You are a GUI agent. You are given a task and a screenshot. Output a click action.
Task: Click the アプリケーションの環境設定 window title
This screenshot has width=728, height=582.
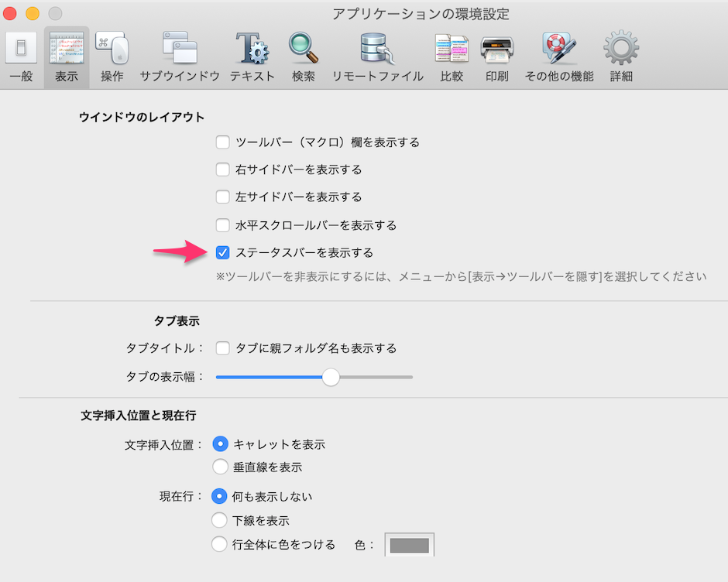tap(421, 14)
